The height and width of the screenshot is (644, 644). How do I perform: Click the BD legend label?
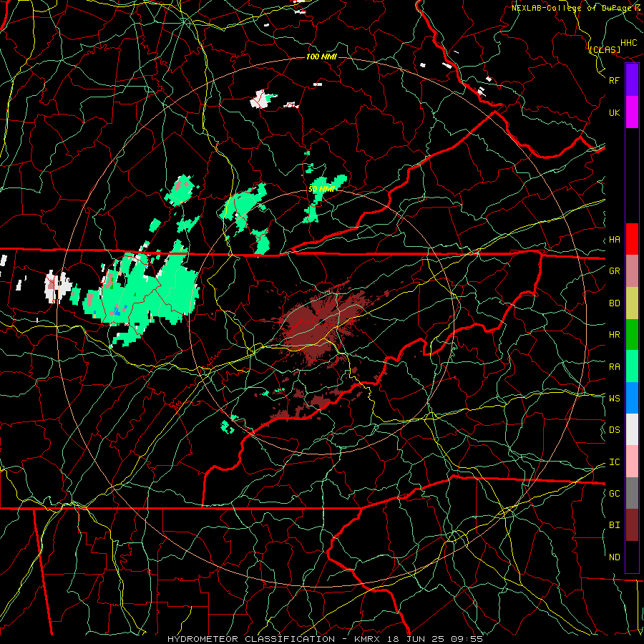[x=614, y=303]
